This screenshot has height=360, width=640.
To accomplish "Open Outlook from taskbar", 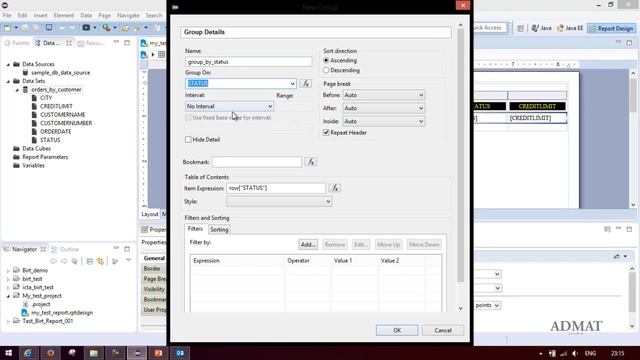I will pyautogui.click(x=180, y=353).
